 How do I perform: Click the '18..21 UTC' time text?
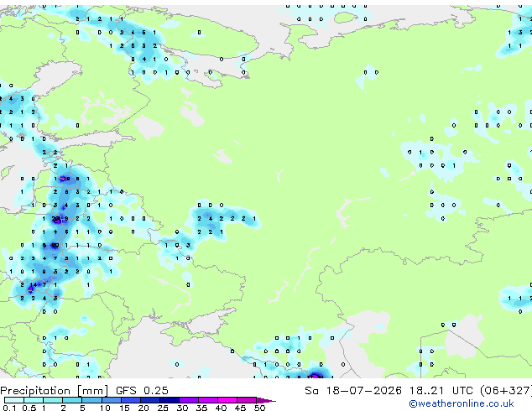pos(441,391)
